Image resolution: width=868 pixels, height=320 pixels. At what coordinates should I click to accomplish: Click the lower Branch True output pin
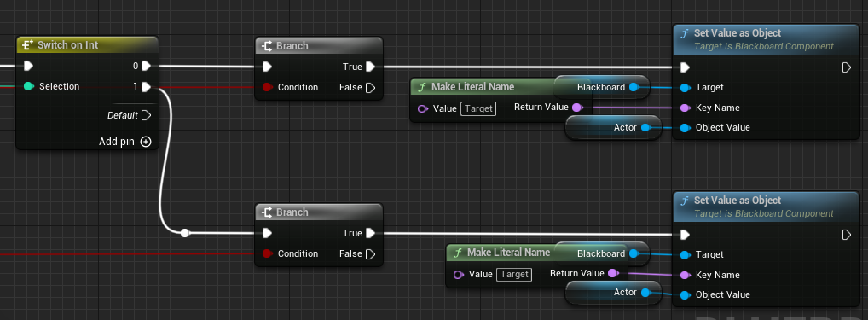point(370,233)
